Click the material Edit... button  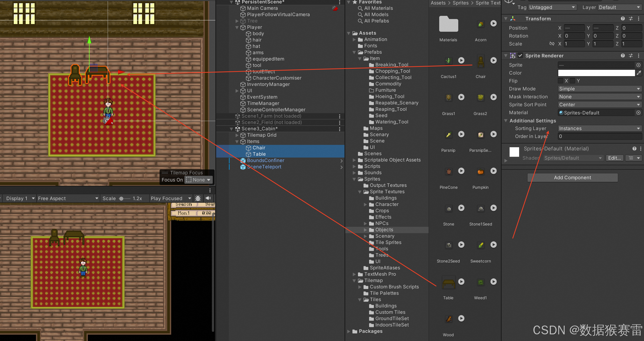click(x=614, y=158)
